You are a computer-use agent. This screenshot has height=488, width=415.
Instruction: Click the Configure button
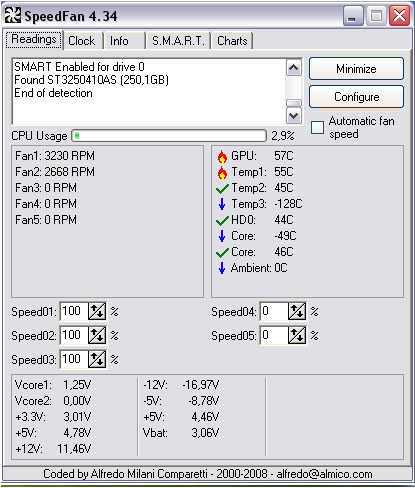tap(356, 97)
